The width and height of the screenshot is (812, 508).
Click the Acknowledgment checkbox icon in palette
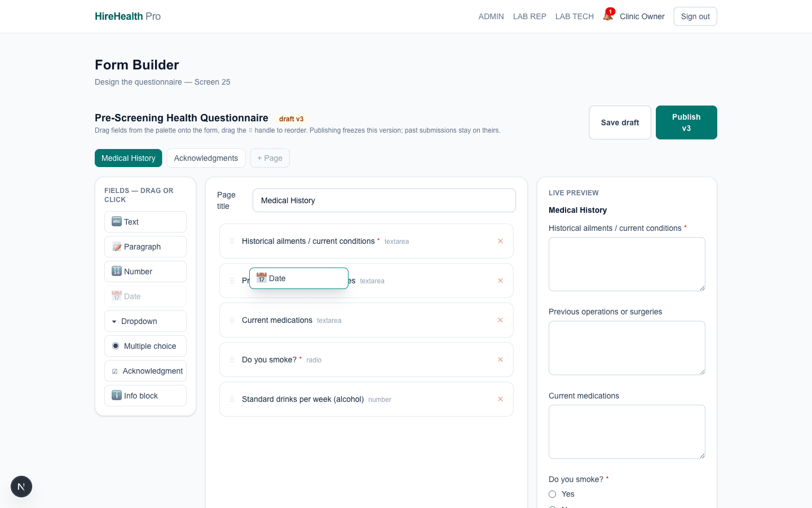tap(115, 371)
